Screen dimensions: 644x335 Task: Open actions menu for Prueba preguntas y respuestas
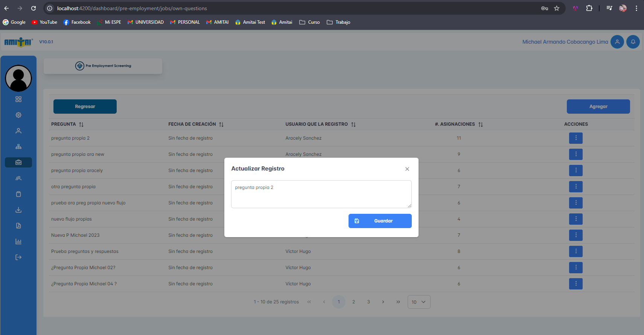[575, 251]
